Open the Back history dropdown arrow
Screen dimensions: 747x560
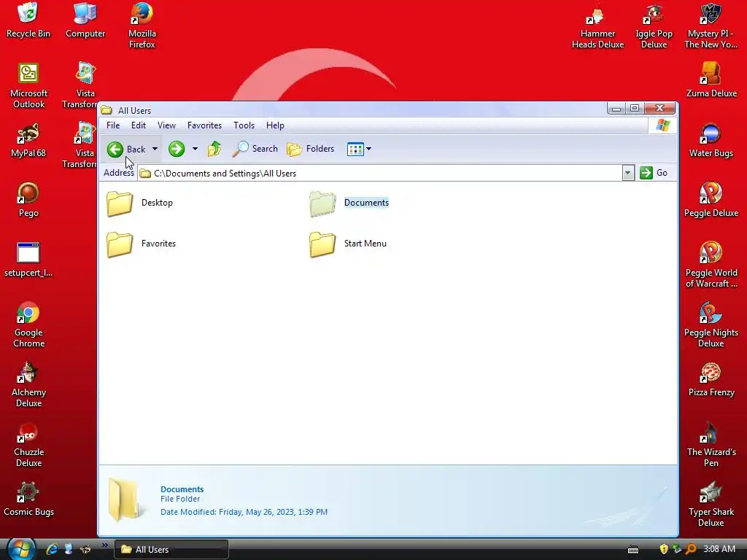pos(155,149)
